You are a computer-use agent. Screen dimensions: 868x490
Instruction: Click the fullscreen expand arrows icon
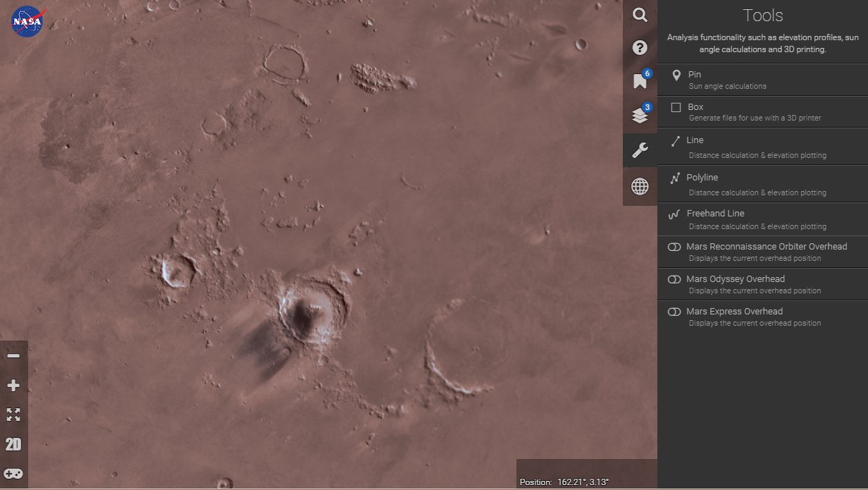(13, 415)
